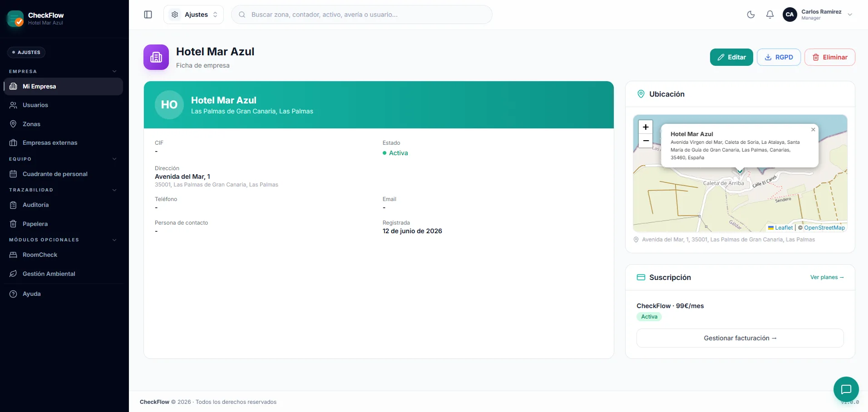Click the CheckFlow logo
This screenshot has width=868, height=412.
[15, 19]
